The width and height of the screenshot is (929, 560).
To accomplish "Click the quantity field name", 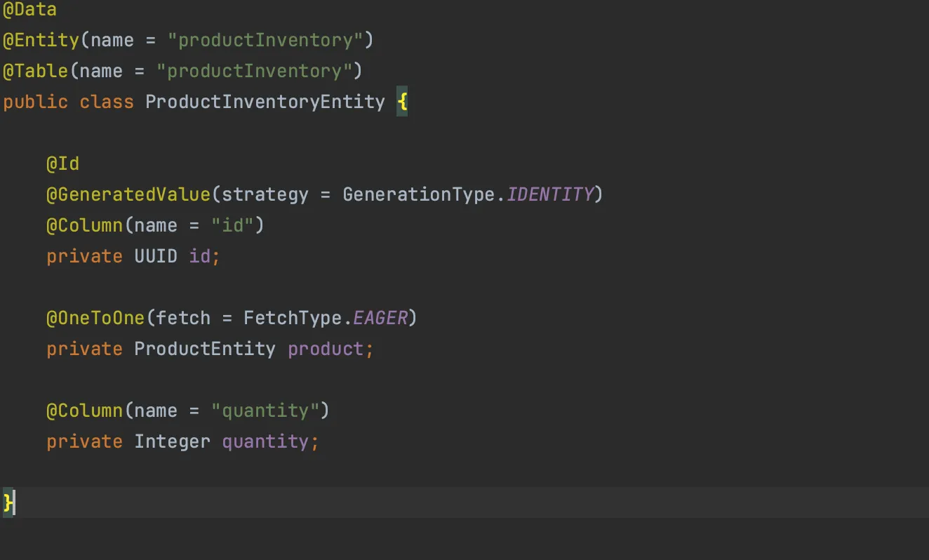I will (266, 441).
